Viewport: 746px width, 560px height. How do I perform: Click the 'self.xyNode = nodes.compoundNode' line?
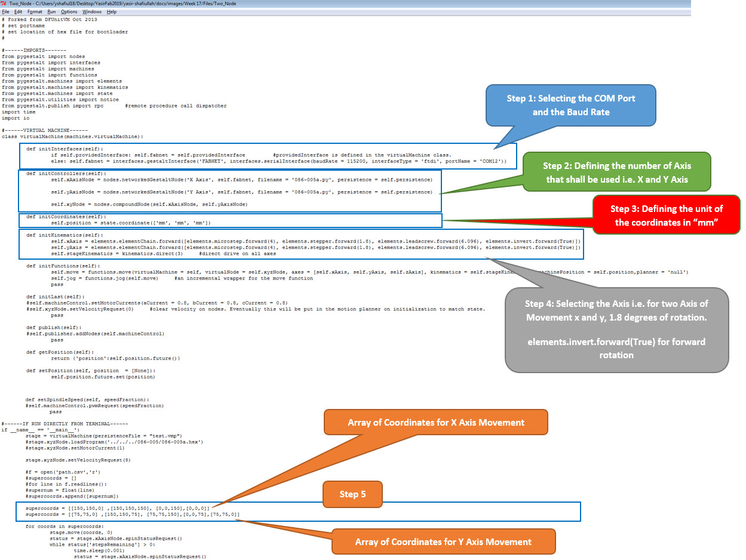pyautogui.click(x=149, y=204)
